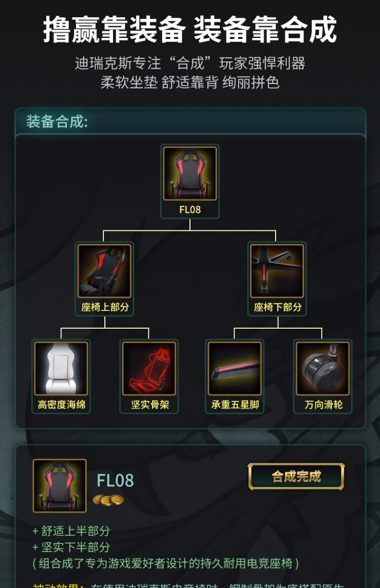Open the FL08 product thumbnail in details panel
380x588 pixels.
click(60, 486)
